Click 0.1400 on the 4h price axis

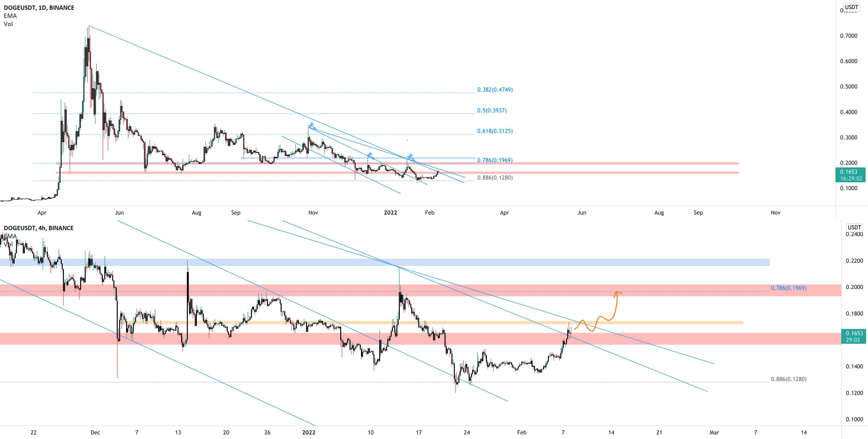(855, 367)
